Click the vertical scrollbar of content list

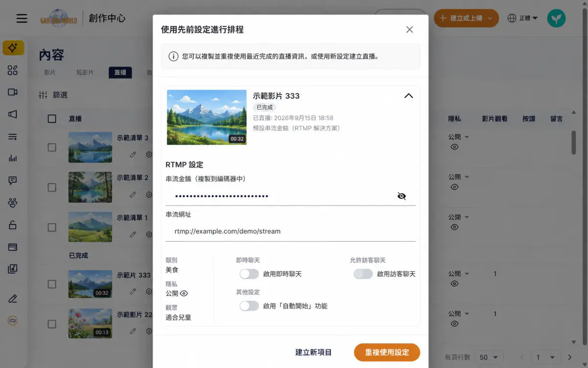tap(574, 143)
